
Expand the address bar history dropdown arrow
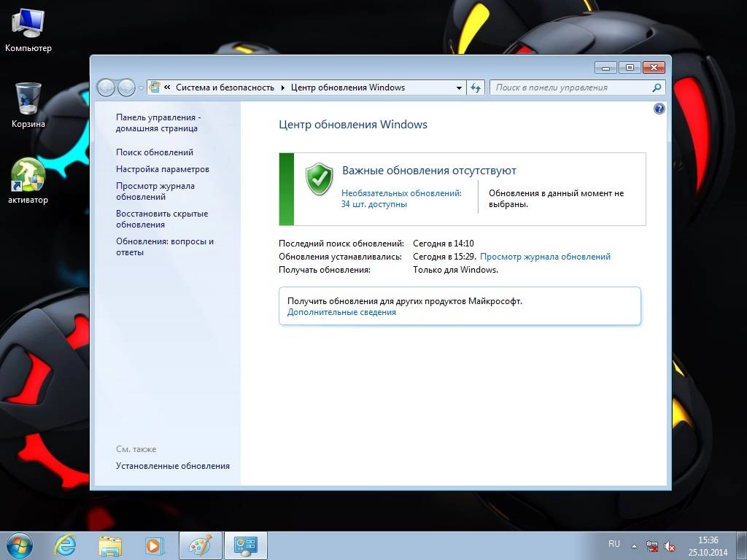(459, 87)
